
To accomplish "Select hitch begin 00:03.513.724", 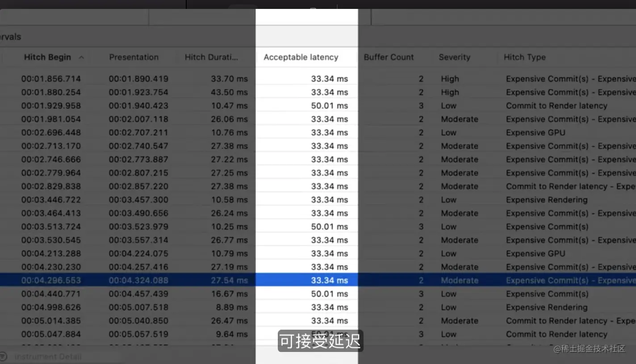I will click(x=51, y=227).
